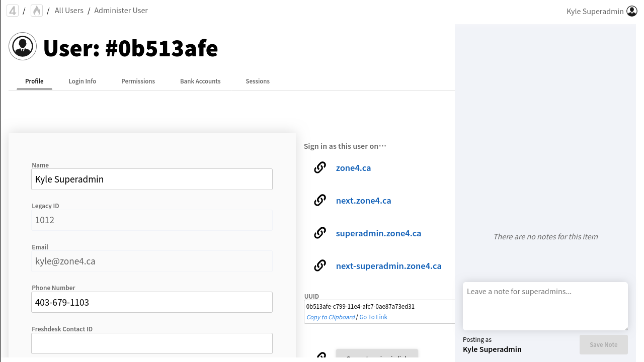Navigate to All Users breadcrumb
644x362 pixels.
point(69,11)
